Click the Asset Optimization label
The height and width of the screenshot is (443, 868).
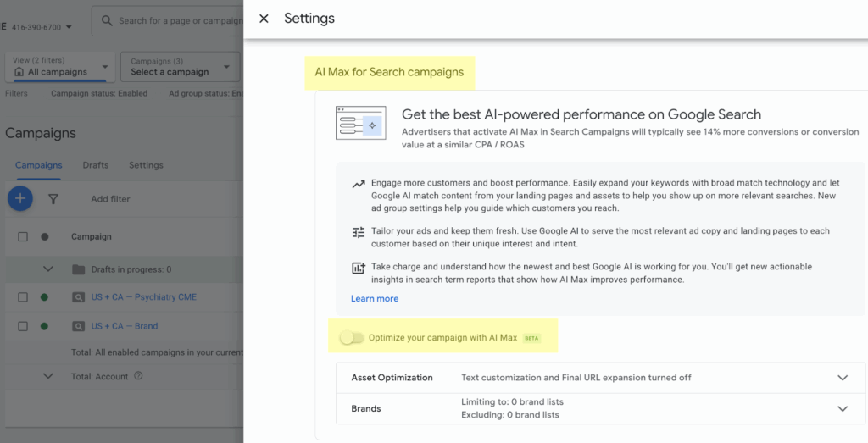pos(392,378)
